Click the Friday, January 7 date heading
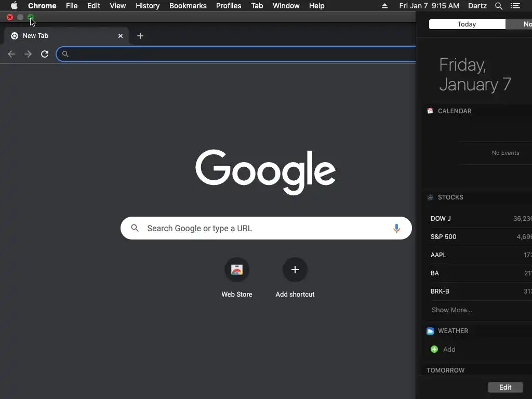 pyautogui.click(x=475, y=75)
